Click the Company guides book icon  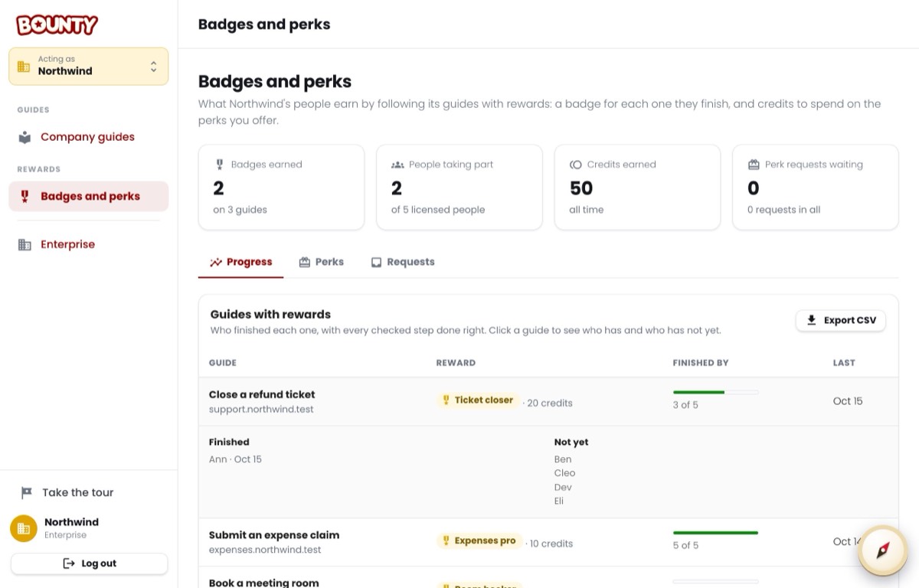[x=25, y=137]
